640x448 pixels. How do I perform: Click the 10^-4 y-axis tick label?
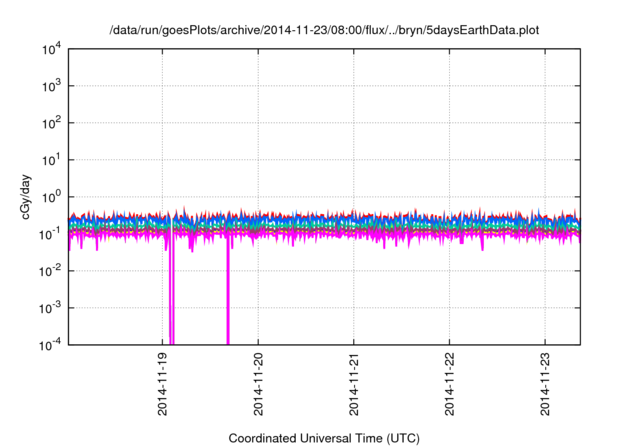(50, 346)
